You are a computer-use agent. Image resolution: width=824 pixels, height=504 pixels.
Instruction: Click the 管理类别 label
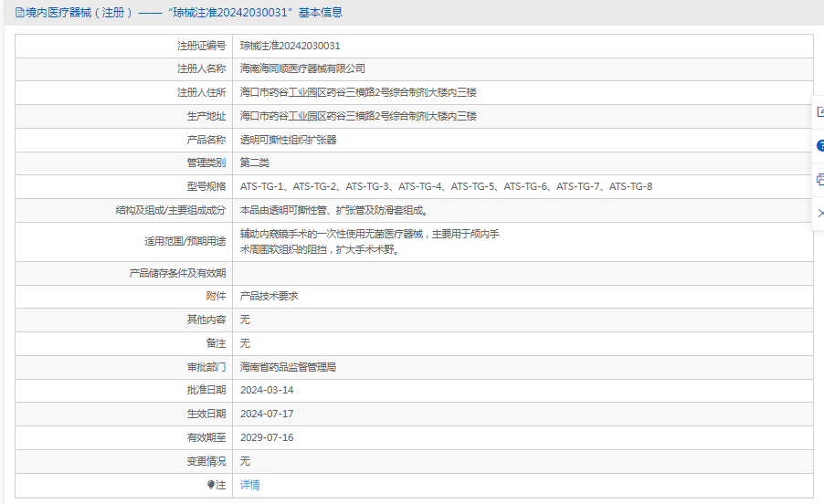tap(206, 163)
